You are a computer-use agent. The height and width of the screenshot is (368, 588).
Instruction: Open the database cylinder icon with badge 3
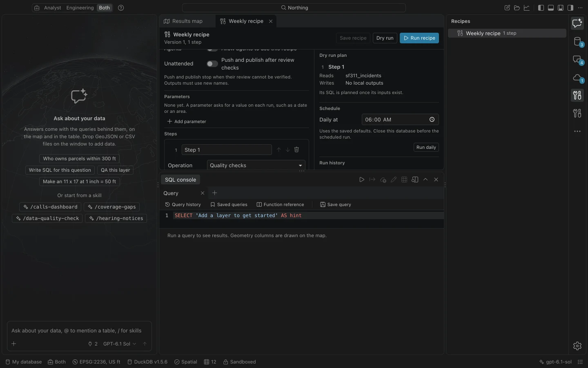[x=577, y=42]
